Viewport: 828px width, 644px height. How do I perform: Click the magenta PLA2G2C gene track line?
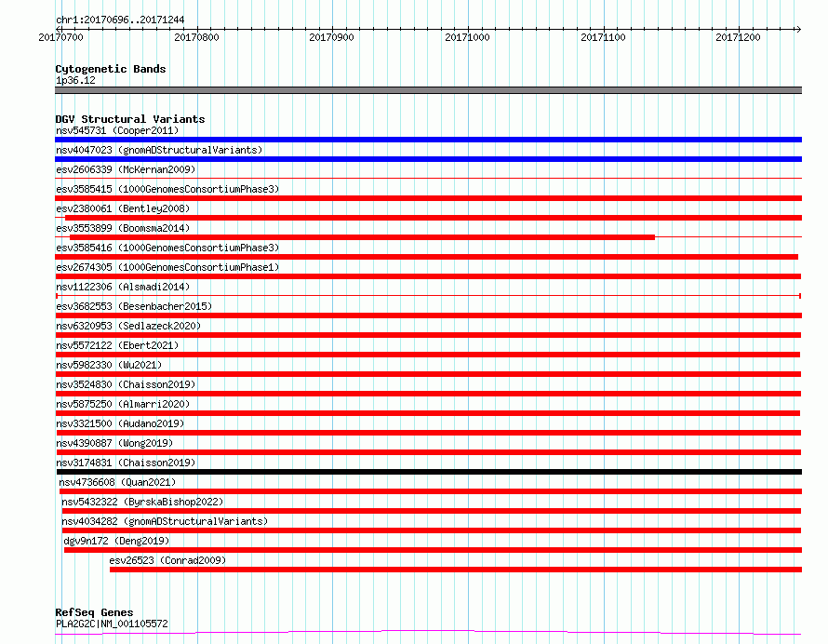(428, 633)
